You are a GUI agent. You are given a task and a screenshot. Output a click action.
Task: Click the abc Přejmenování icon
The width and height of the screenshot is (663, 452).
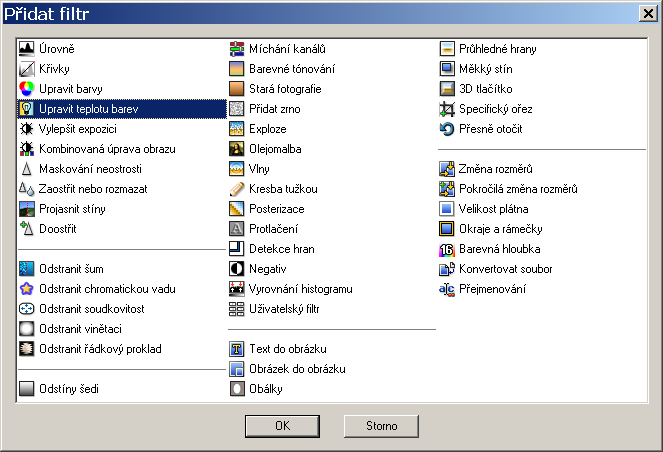coord(447,289)
